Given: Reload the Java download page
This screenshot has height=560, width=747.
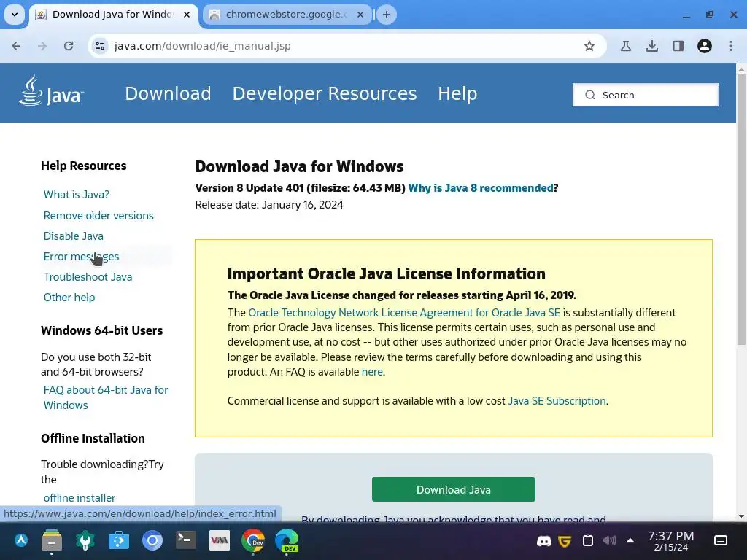Looking at the screenshot, I should tap(69, 46).
